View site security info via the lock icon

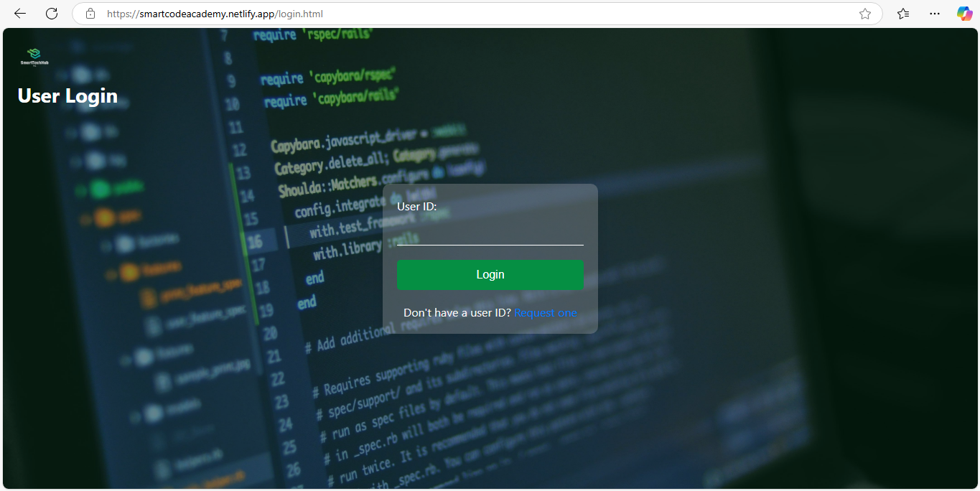tap(90, 14)
